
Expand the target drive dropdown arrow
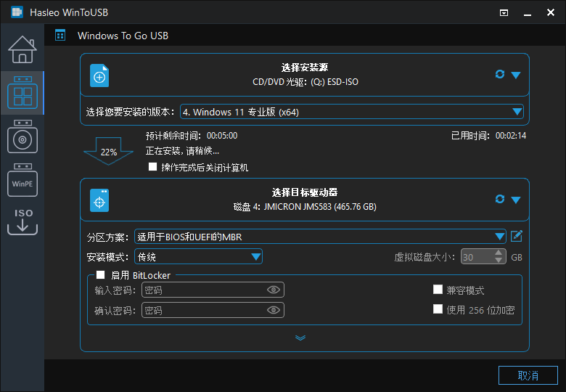coord(516,200)
